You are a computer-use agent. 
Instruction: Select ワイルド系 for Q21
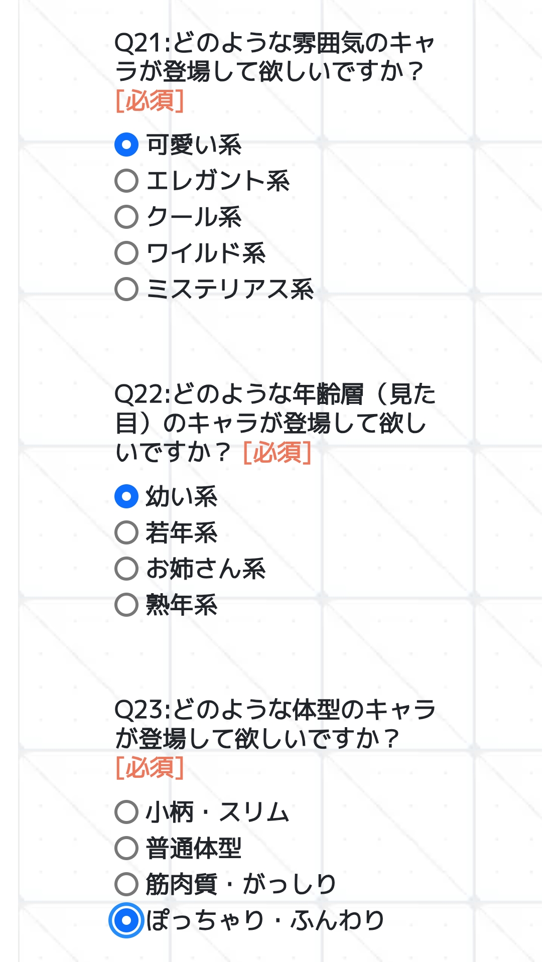[x=126, y=253]
